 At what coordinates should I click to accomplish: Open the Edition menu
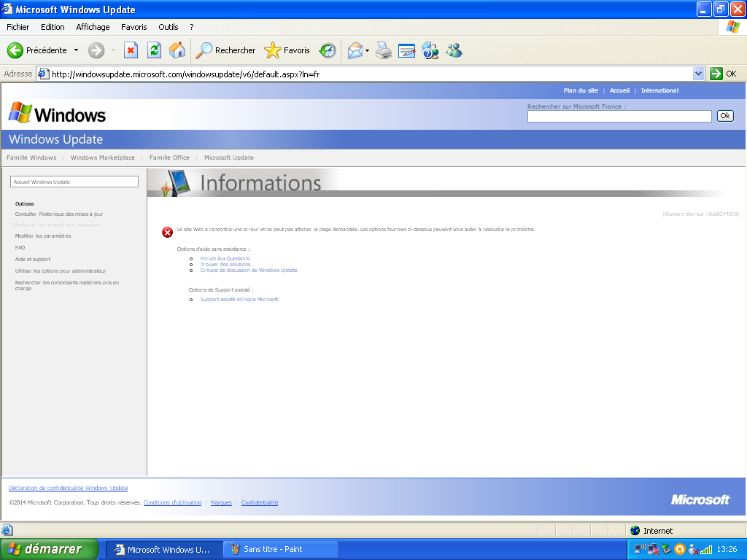(53, 27)
